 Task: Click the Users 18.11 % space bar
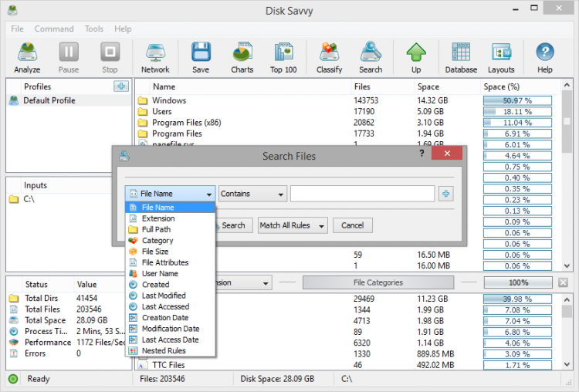tap(517, 112)
